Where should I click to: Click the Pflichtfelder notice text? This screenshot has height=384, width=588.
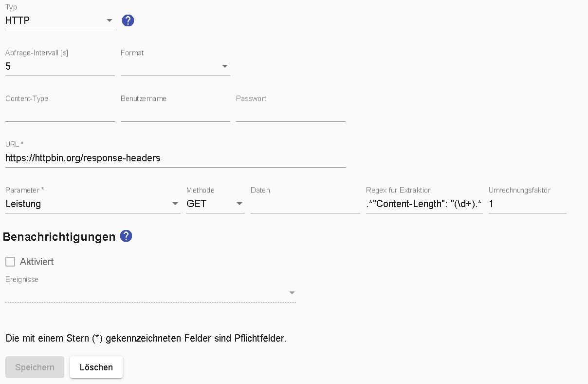click(x=146, y=338)
